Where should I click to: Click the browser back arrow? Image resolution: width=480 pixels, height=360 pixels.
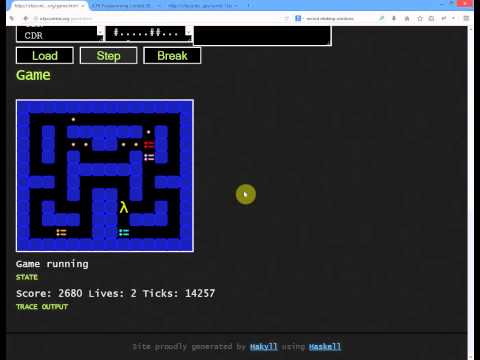26,19
